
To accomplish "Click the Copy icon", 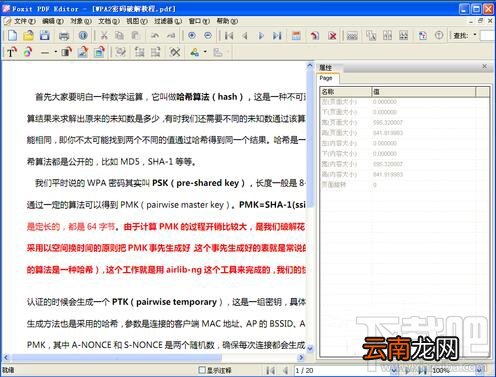I will [119, 35].
